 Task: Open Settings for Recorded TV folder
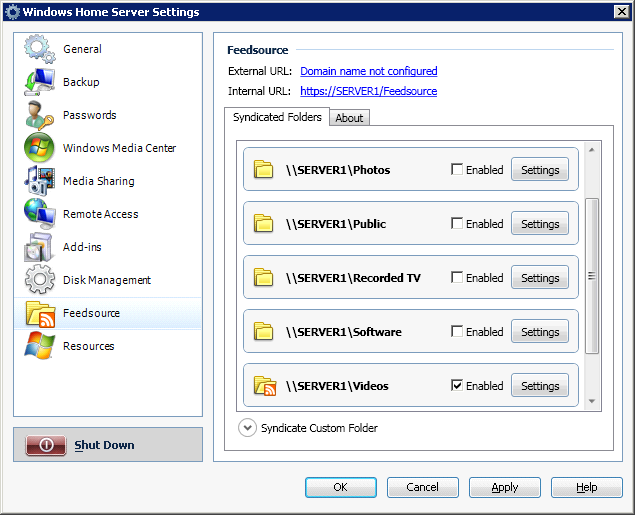[540, 277]
